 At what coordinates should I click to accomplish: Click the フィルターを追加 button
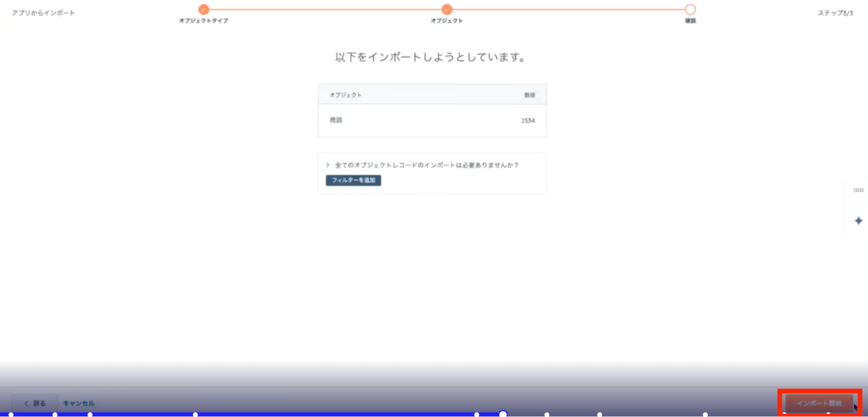353,180
